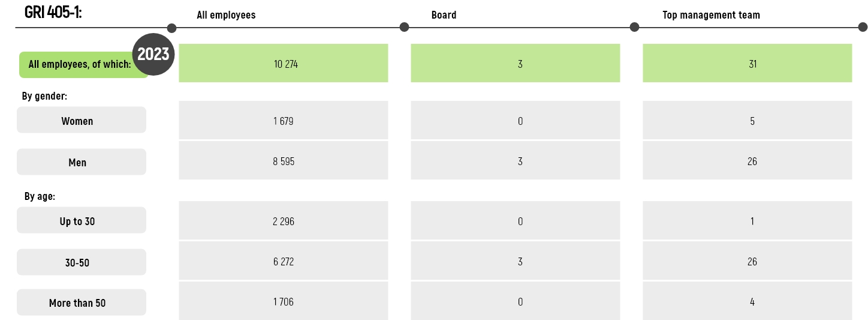Click the total employees cell 10 274

(284, 63)
